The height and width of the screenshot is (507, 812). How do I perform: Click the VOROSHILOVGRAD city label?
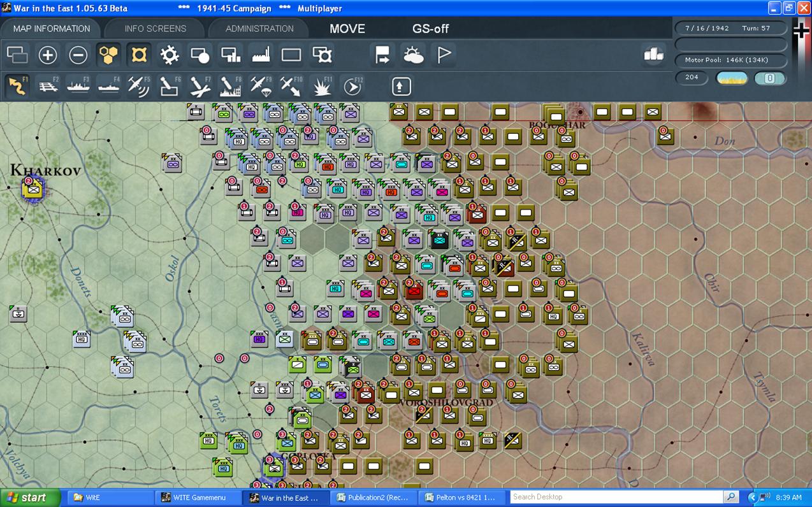tap(447, 403)
